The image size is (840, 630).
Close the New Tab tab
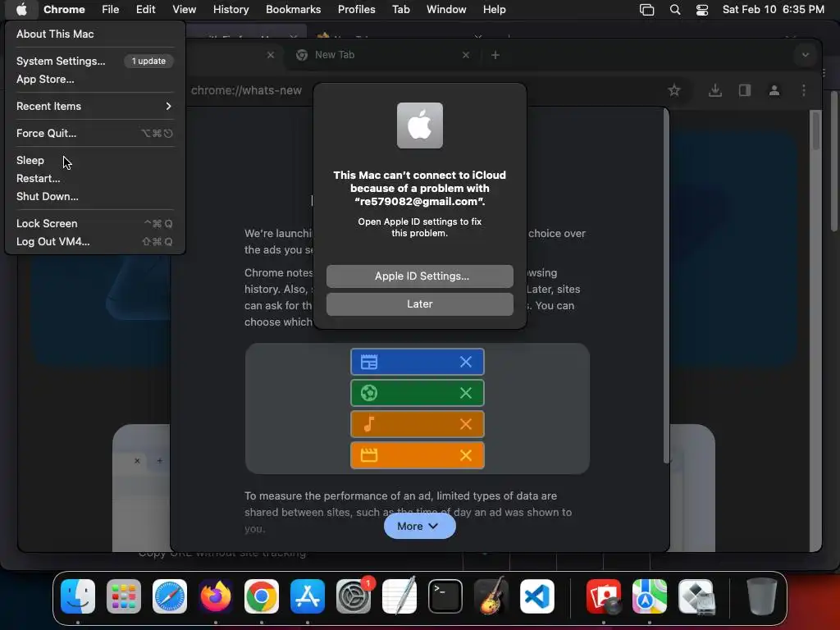(x=466, y=55)
